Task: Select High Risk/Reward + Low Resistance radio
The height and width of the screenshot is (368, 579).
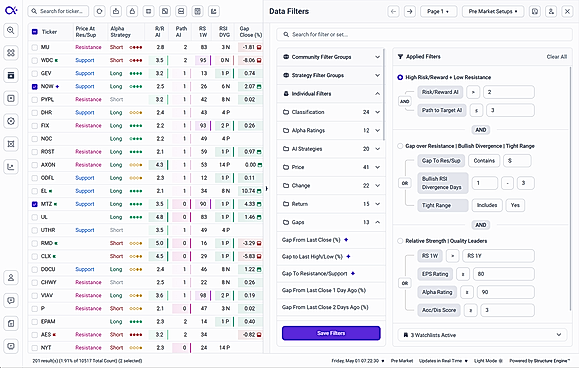Action: [x=400, y=77]
